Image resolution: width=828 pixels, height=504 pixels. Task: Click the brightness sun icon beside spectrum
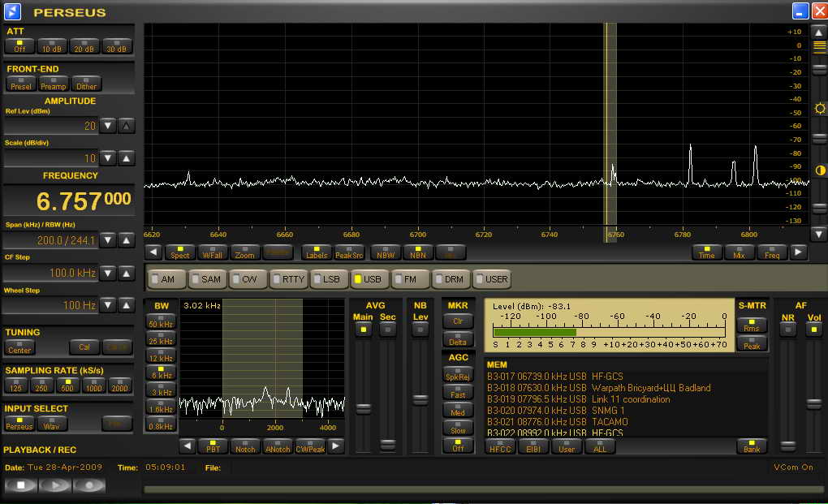[x=820, y=109]
